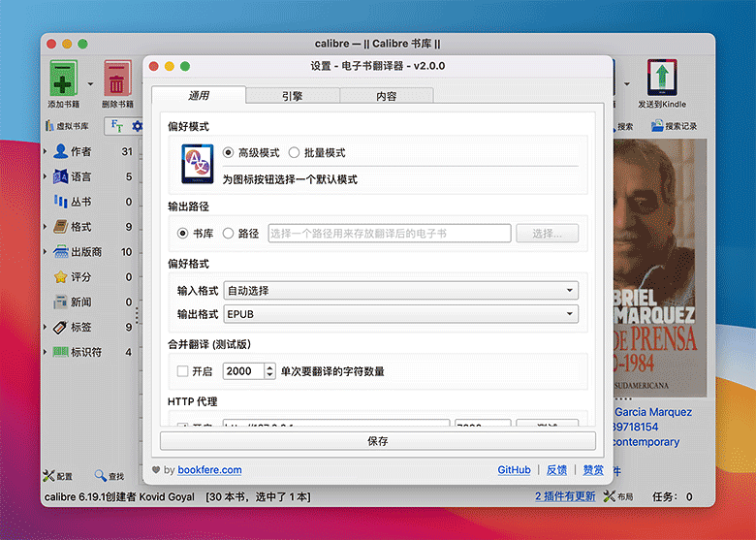Open the Add Books dropdown arrow

(x=91, y=84)
